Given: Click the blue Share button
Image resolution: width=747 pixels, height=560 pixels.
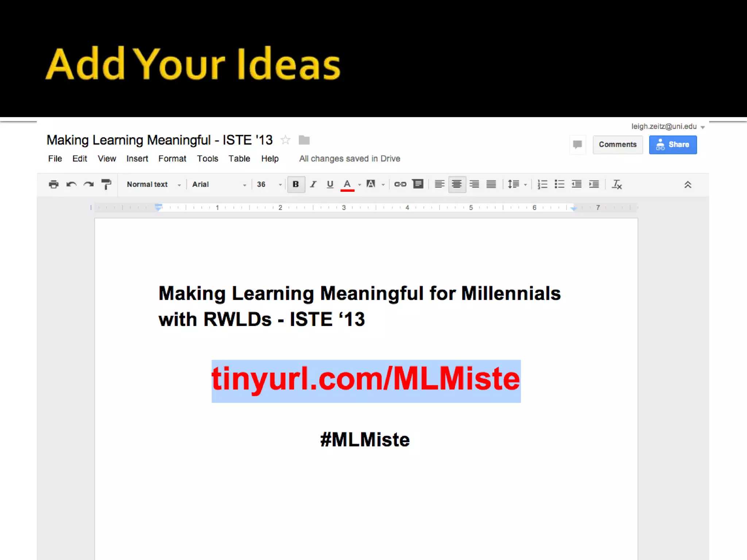Looking at the screenshot, I should coord(673,145).
